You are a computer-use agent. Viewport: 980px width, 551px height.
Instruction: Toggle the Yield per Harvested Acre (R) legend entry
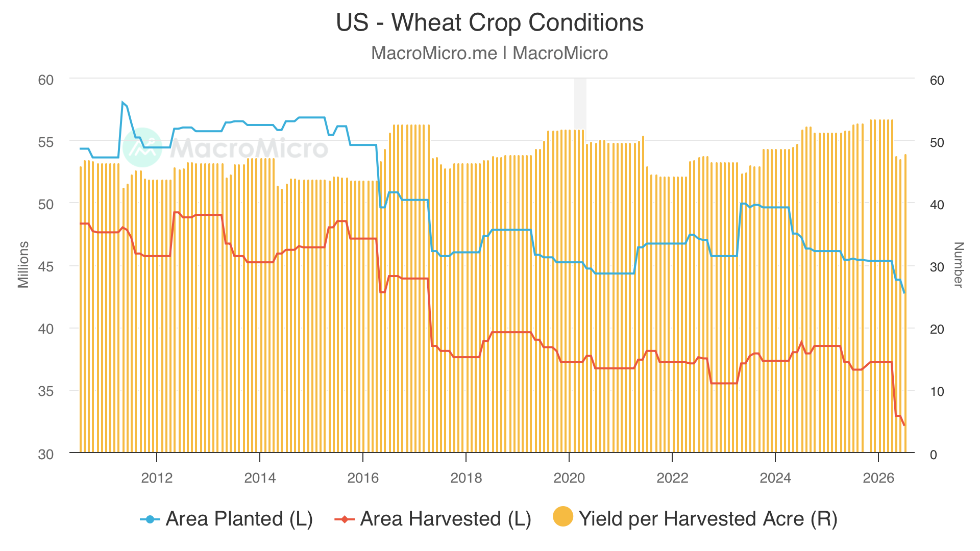[x=695, y=518]
